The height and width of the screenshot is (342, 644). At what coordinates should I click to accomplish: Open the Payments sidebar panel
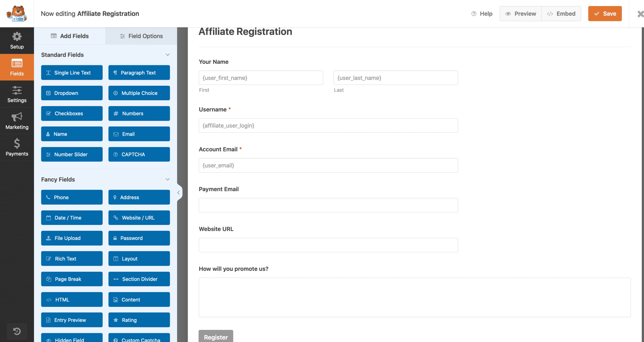[17, 148]
